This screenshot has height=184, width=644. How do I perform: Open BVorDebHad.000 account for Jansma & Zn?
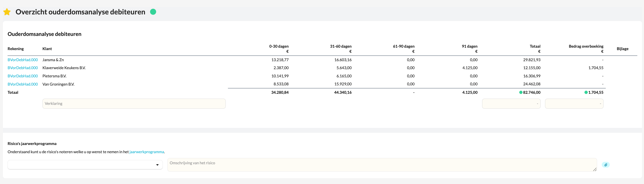pyautogui.click(x=22, y=60)
